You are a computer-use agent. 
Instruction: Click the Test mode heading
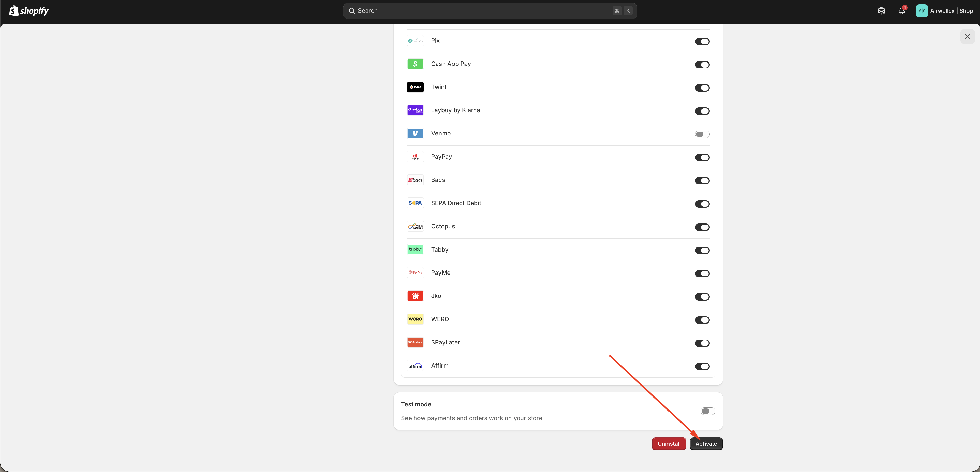416,404
